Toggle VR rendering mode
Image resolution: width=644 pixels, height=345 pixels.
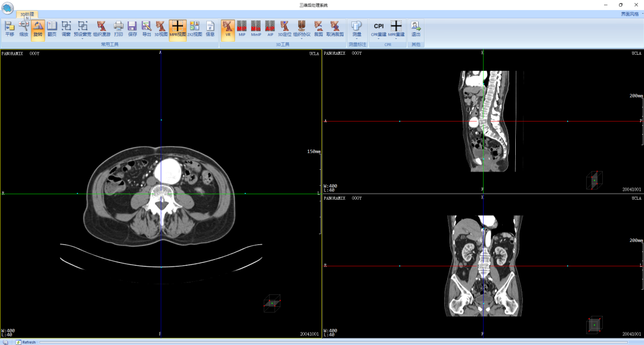pos(228,29)
